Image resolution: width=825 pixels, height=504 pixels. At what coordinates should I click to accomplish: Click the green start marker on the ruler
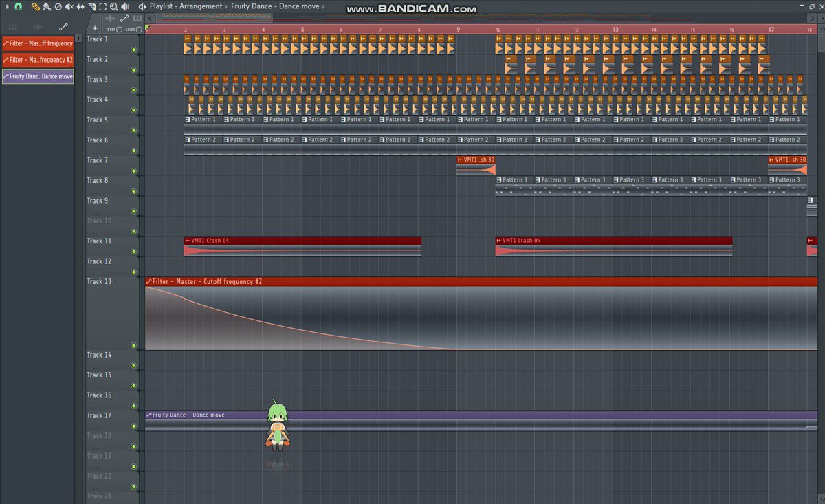[147, 28]
